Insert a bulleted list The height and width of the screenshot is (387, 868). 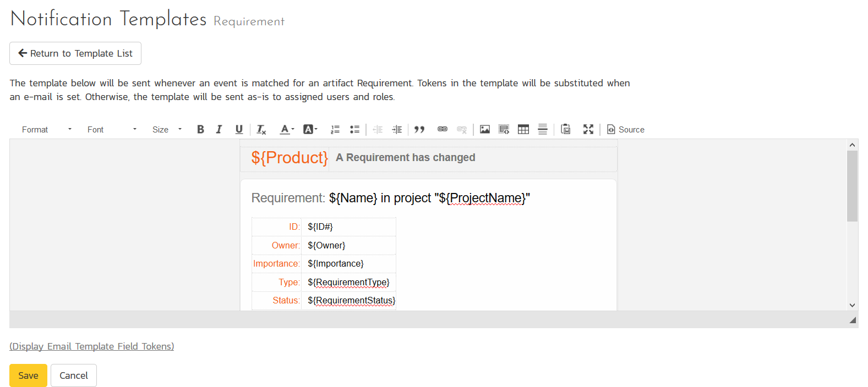[354, 130]
